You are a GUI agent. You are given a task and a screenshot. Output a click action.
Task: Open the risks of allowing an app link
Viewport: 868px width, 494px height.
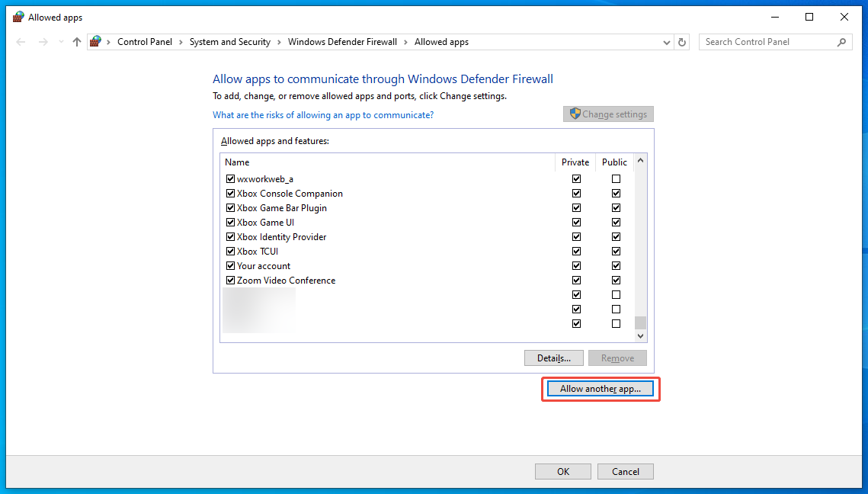click(323, 115)
